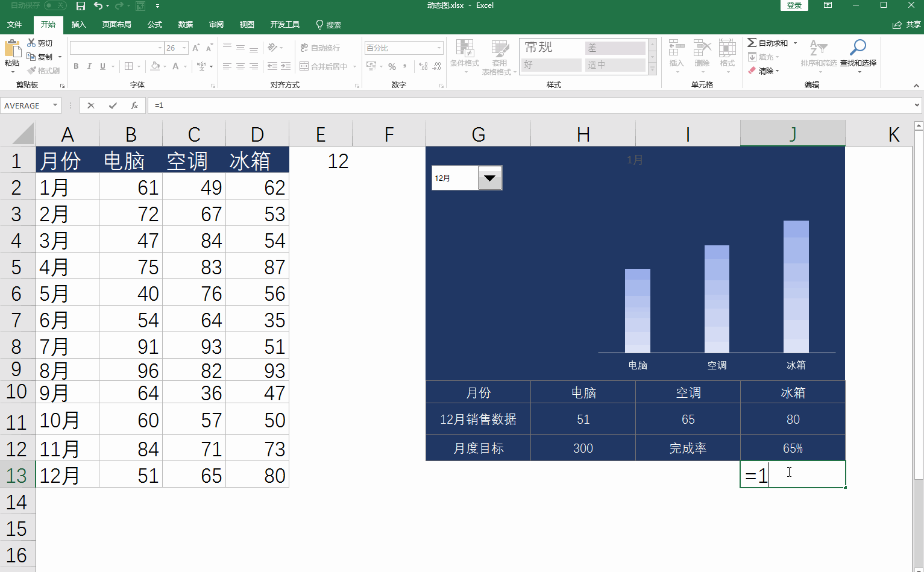This screenshot has width=924, height=572.
Task: Open the 12月 month dropdown on chart
Action: [x=490, y=178]
